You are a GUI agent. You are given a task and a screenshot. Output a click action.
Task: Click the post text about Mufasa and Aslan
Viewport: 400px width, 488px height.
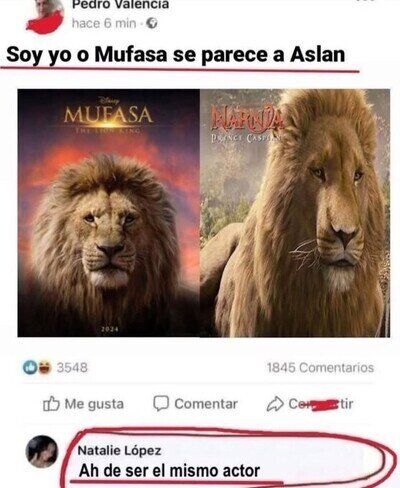click(x=176, y=55)
